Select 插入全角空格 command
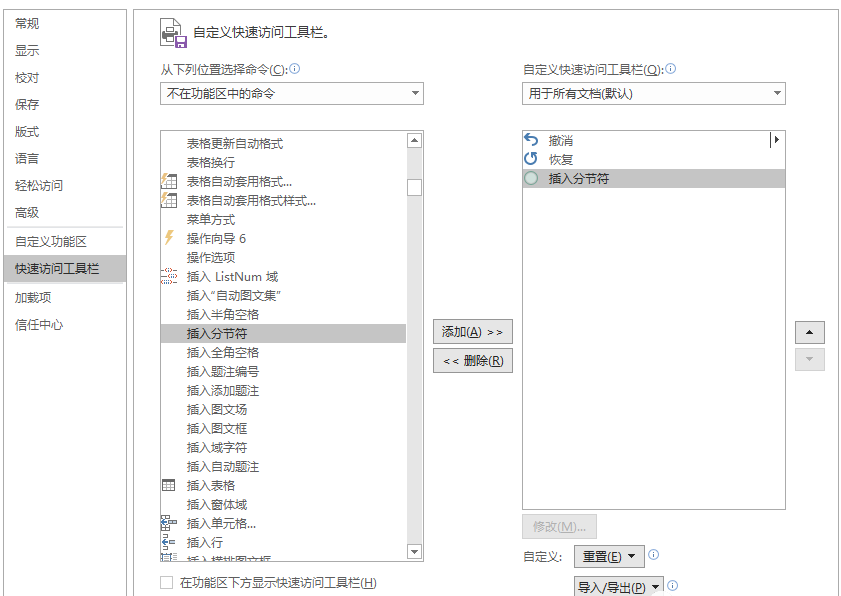The image size is (841, 596). coord(283,352)
